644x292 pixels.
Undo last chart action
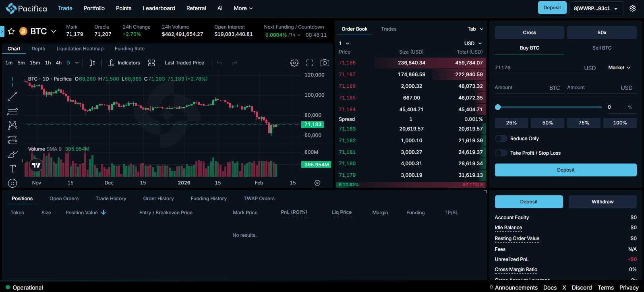pos(219,63)
